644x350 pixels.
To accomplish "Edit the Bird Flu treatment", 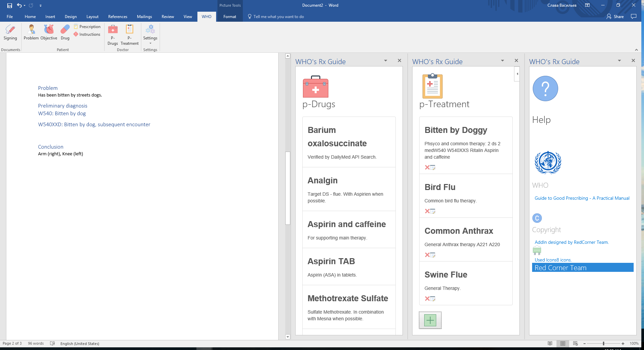I will click(x=433, y=211).
